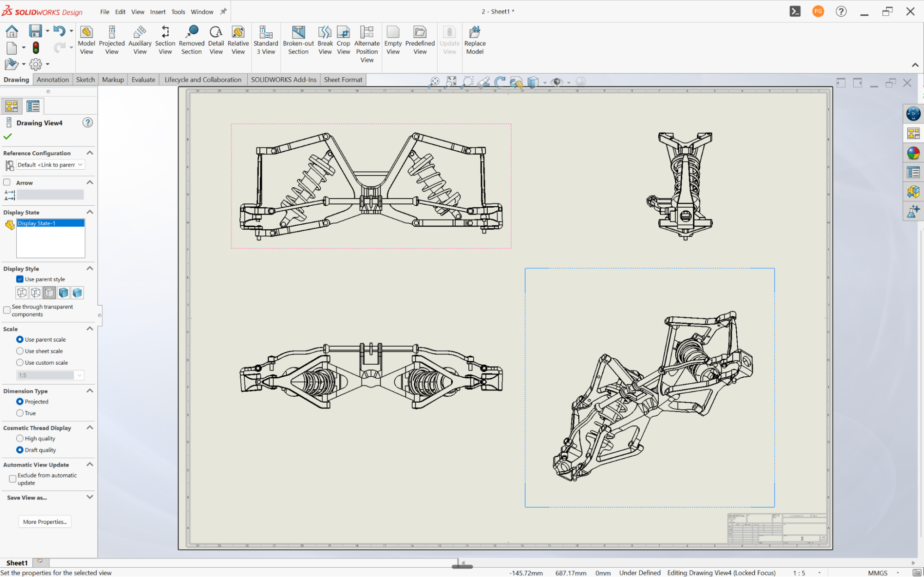This screenshot has width=924, height=577.
Task: Collapse the Display State section
Action: (x=90, y=212)
